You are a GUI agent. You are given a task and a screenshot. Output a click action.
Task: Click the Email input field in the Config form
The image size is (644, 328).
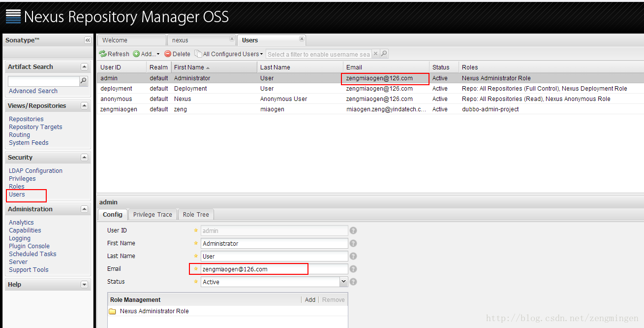(274, 269)
